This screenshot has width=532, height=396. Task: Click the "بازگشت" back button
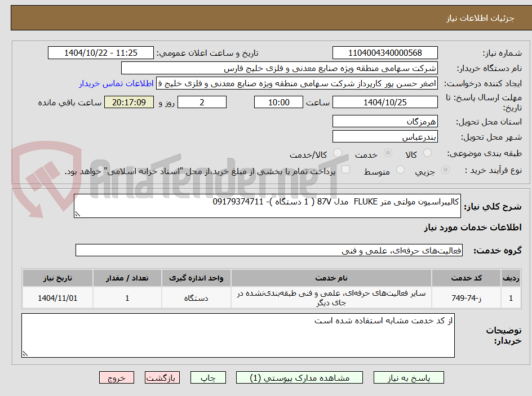click(x=162, y=377)
